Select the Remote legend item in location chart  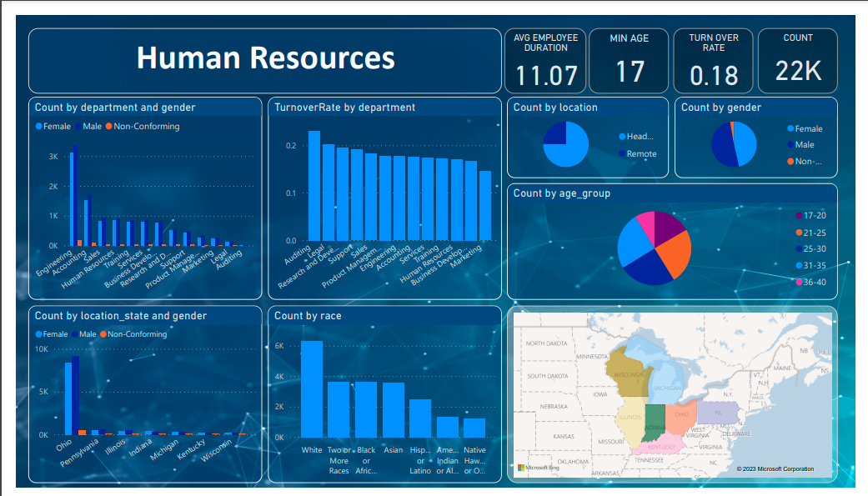click(x=638, y=154)
